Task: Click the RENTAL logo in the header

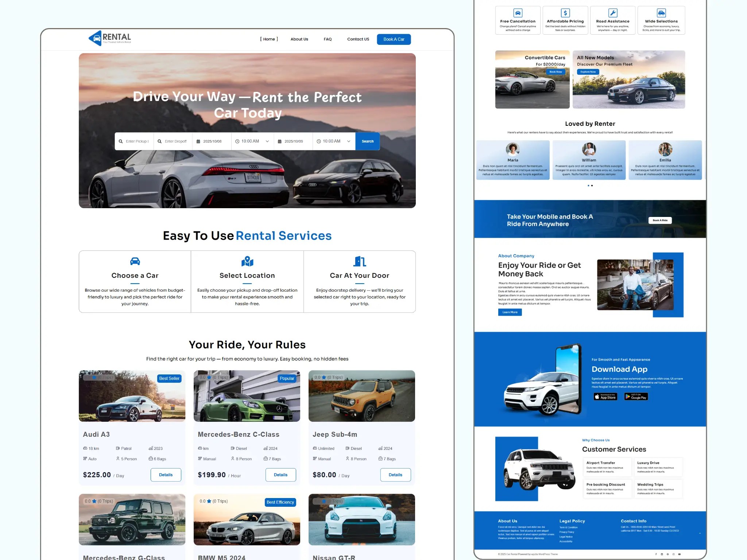Action: click(x=109, y=38)
